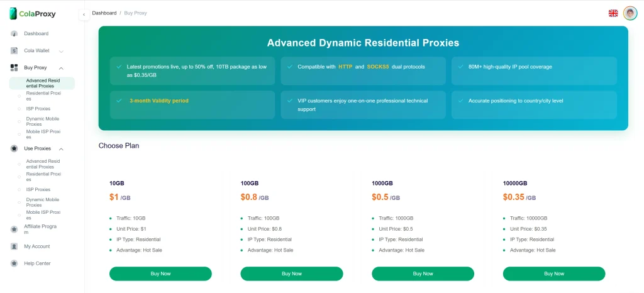The height and width of the screenshot is (293, 644).
Task: Click the $0.8 /GB price
Action: [255, 197]
